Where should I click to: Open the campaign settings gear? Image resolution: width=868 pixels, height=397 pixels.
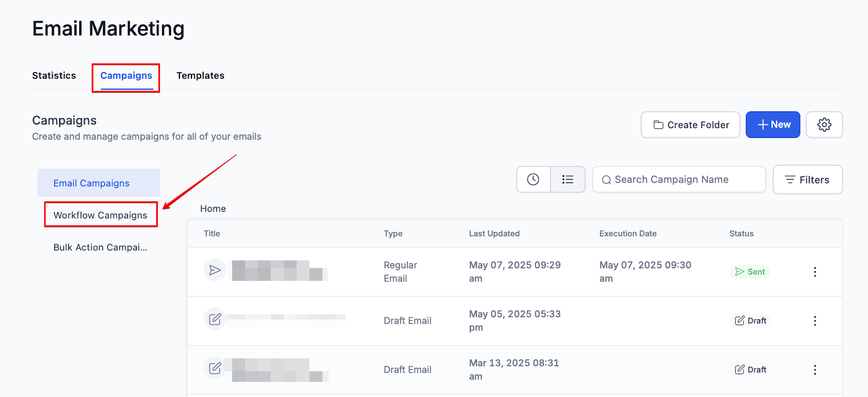click(824, 125)
